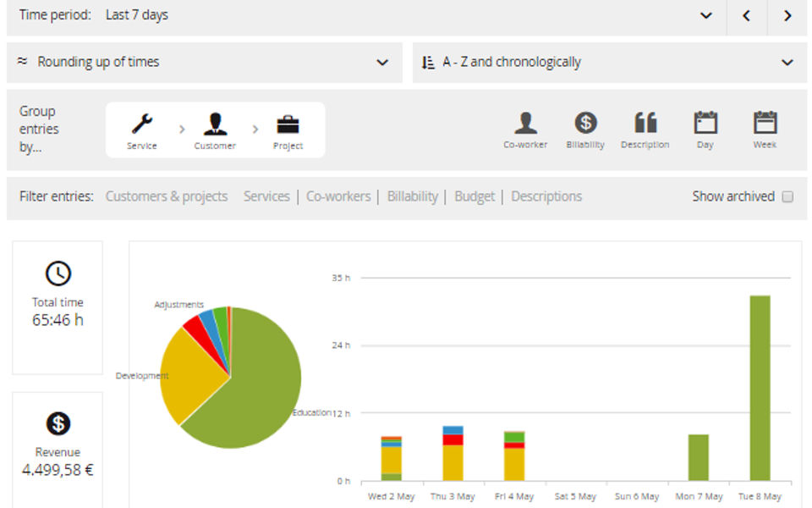The width and height of the screenshot is (812, 508).
Task: Open the Co-workers filter
Action: click(338, 196)
